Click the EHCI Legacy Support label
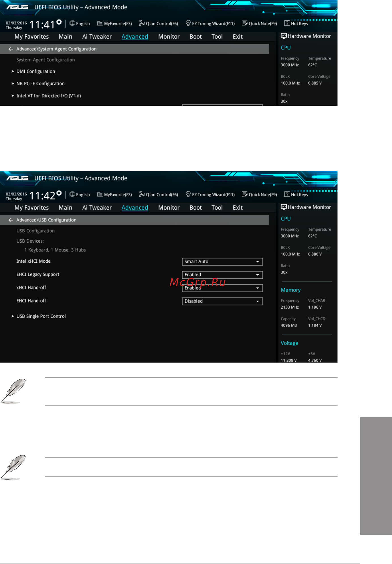The height and width of the screenshot is (564, 392). pos(38,275)
